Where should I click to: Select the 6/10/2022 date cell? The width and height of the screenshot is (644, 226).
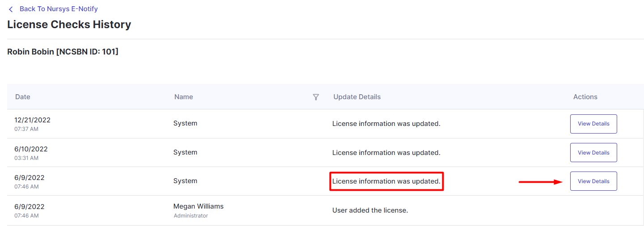click(31, 149)
